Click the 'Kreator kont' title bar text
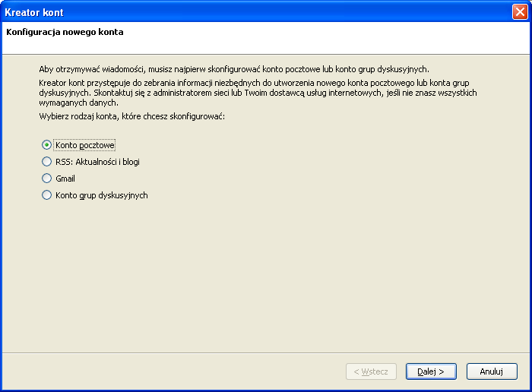Image resolution: width=532 pixels, height=392 pixels. (x=35, y=12)
